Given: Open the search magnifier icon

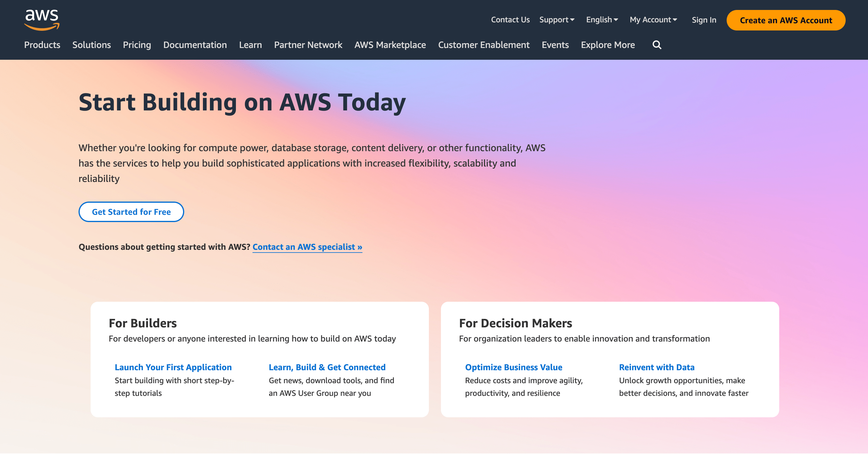Looking at the screenshot, I should coord(657,45).
